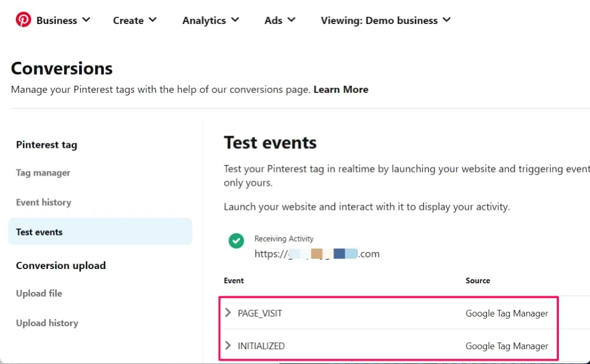590x364 pixels.
Task: Click the green Receiving Activity checkmark icon
Action: point(237,241)
